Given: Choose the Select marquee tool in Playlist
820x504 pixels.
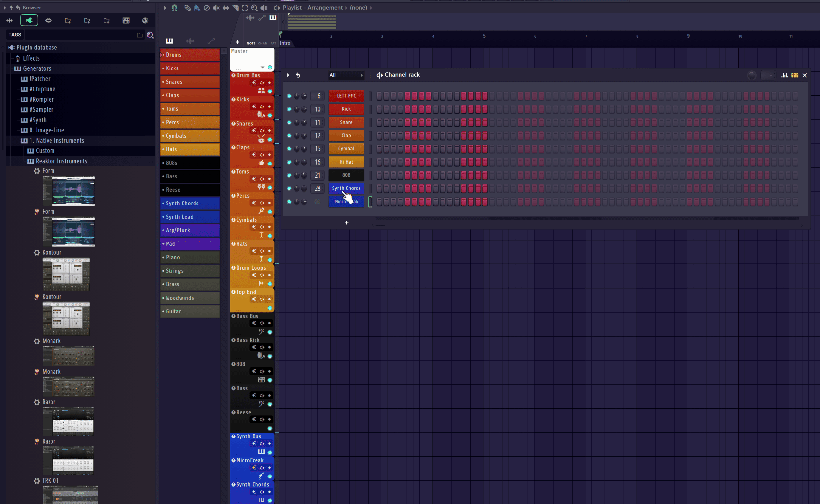Looking at the screenshot, I should pos(245,7).
